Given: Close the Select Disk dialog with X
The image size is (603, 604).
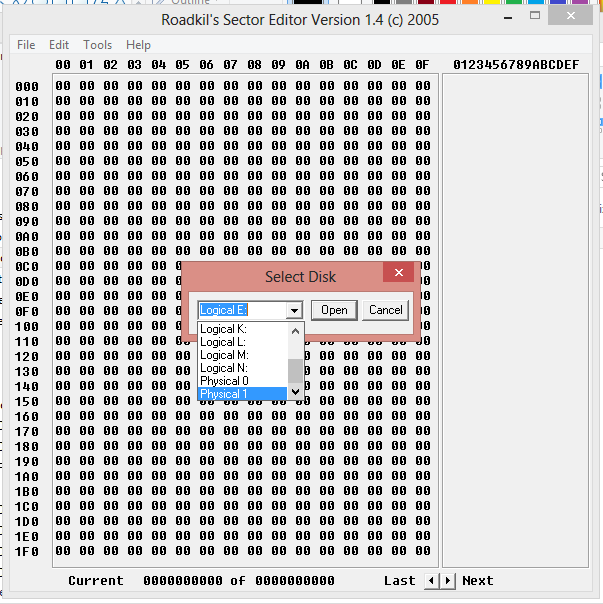Looking at the screenshot, I should [399, 273].
